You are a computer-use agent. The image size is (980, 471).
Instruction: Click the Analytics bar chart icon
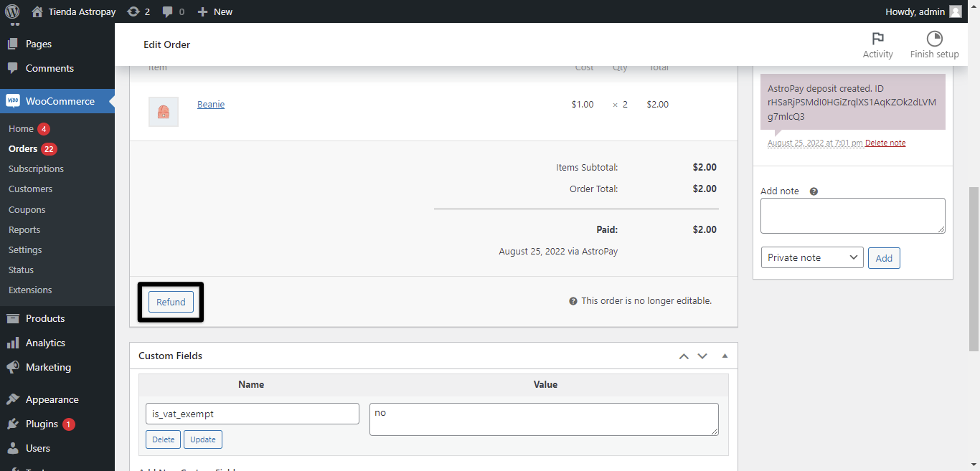[13, 343]
